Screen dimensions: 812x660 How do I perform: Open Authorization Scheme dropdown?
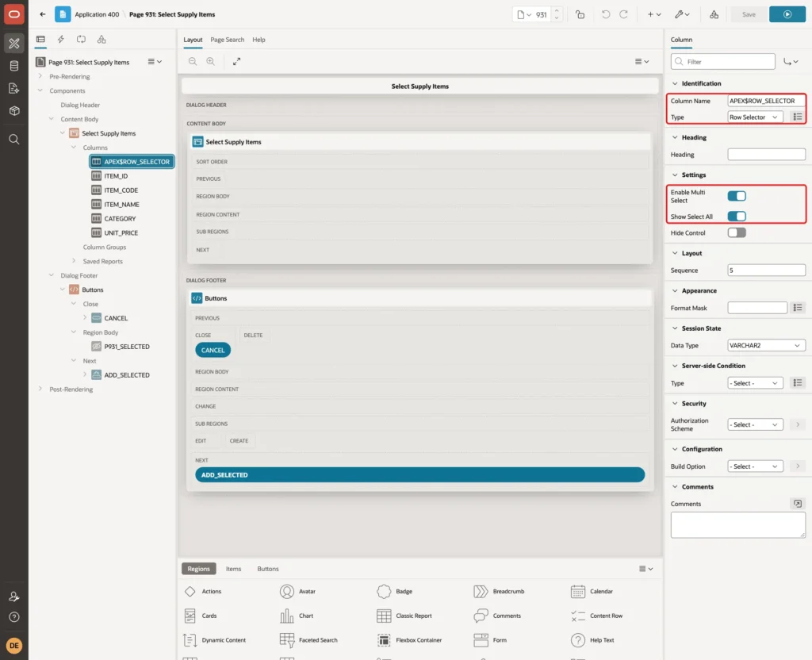click(x=755, y=424)
